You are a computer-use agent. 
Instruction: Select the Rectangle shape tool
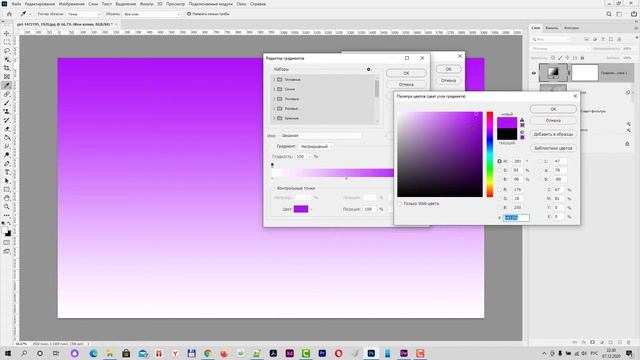7,189
